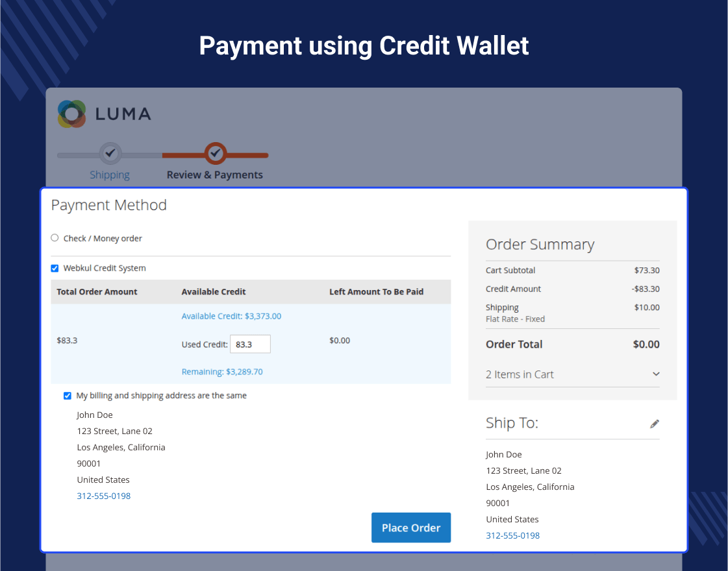
Task: Click Order Total $0.00 value
Action: tap(646, 344)
